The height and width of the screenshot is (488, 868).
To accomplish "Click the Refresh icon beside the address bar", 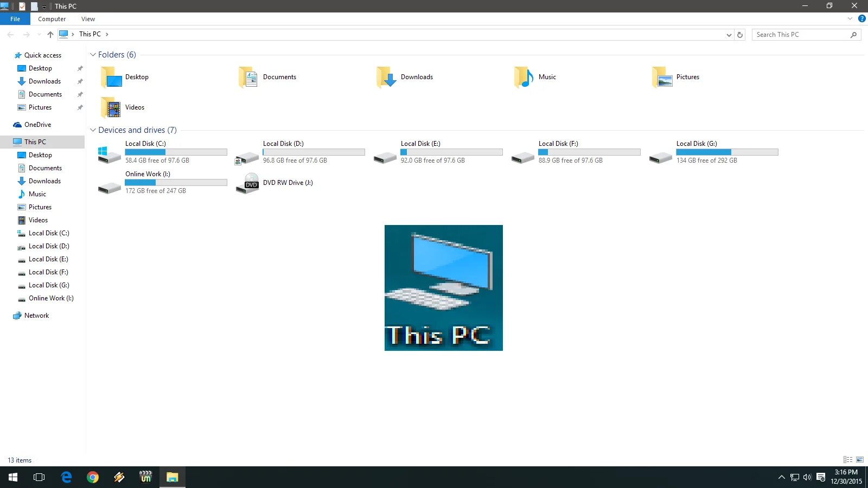I will pos(740,34).
